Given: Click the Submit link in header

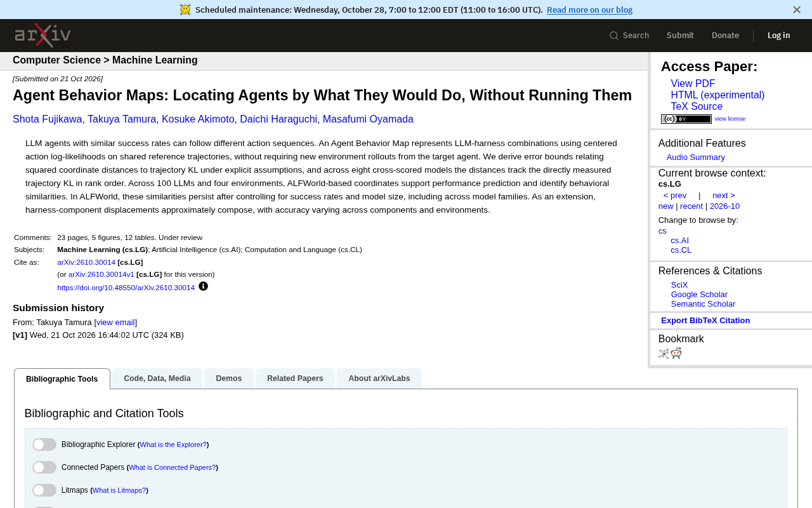Looking at the screenshot, I should (x=680, y=36).
